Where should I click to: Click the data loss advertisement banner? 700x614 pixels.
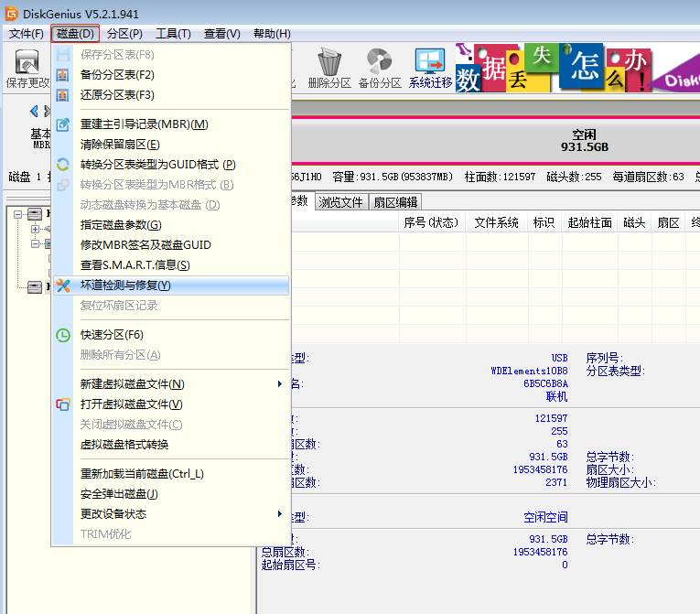577,68
